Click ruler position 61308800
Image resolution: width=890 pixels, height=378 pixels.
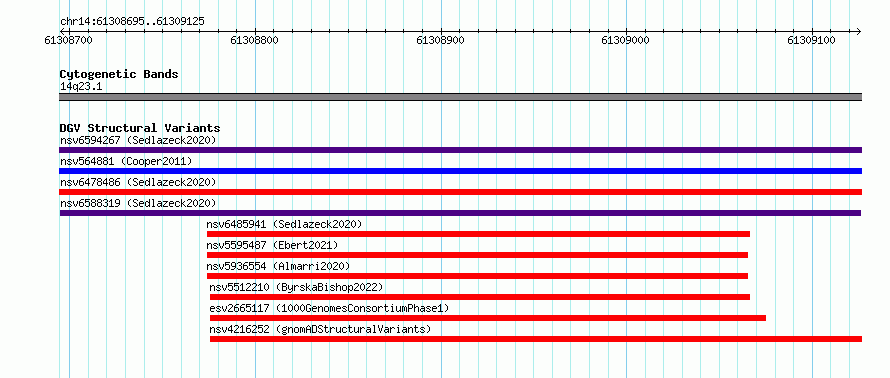pyautogui.click(x=255, y=40)
